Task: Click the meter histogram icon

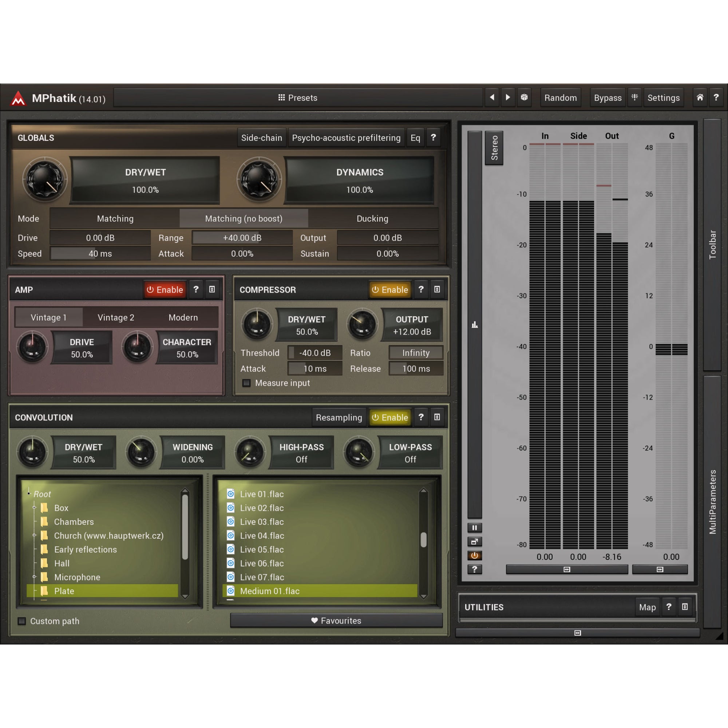Action: [475, 325]
